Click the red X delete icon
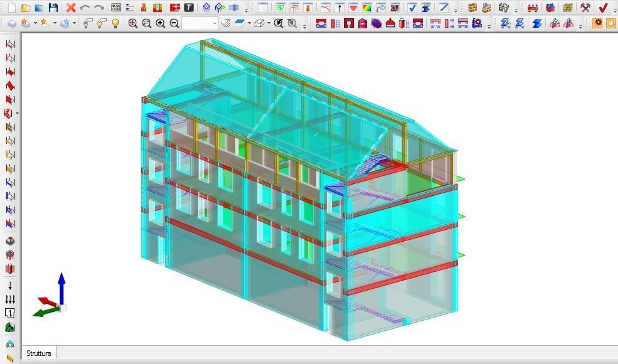This screenshot has width=618, height=364. pyautogui.click(x=71, y=8)
